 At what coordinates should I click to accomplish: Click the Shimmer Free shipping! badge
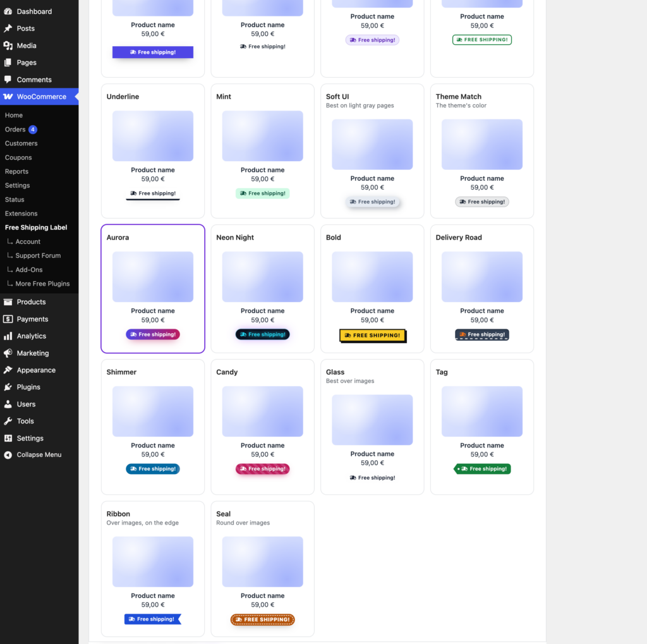[153, 469]
